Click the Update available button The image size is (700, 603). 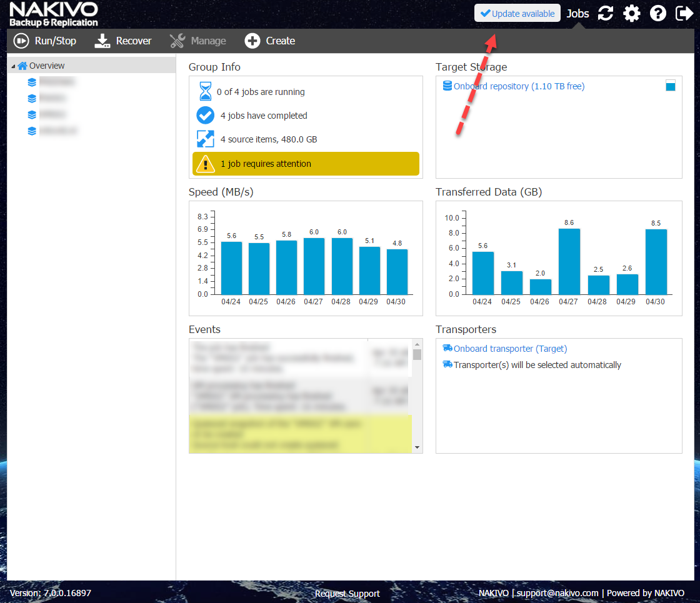click(x=517, y=13)
